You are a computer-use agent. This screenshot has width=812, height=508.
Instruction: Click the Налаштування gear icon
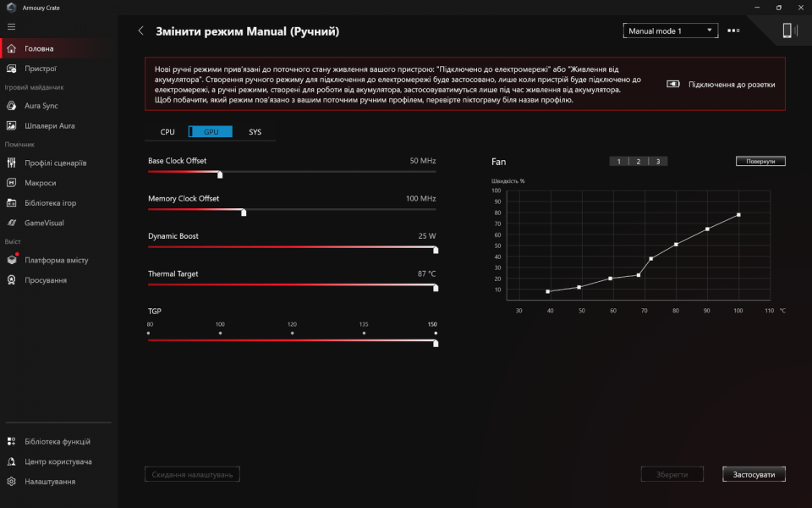[11, 482]
